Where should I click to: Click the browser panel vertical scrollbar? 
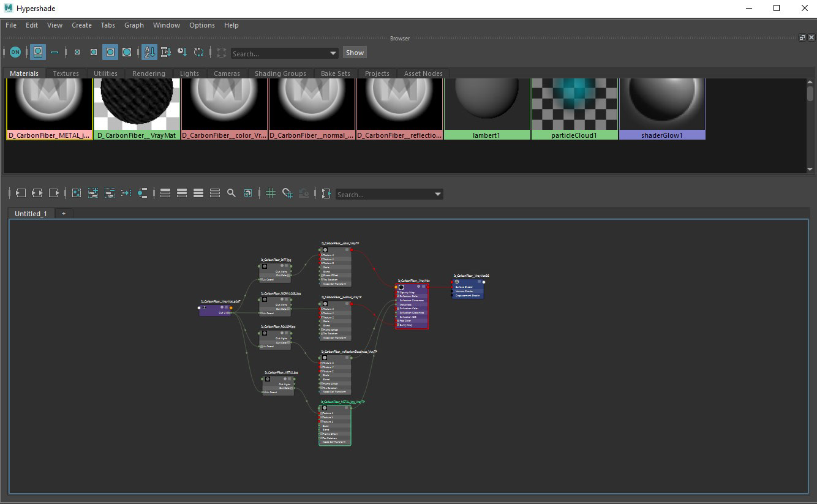(x=810, y=94)
